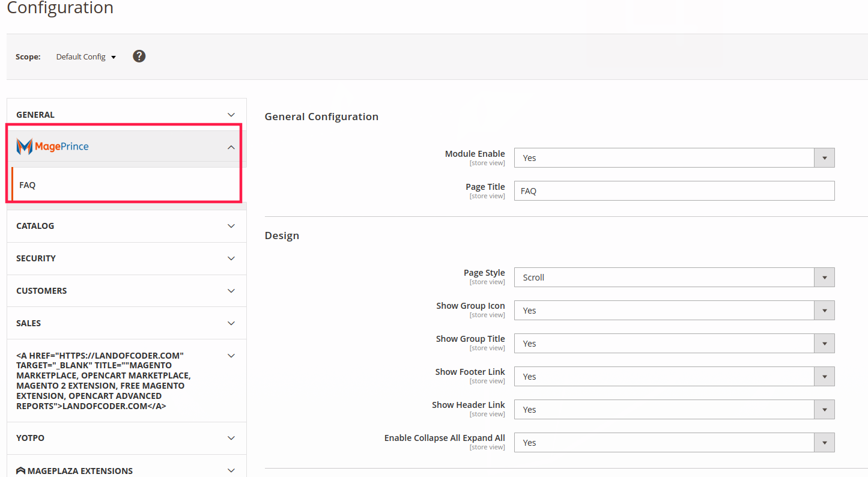This screenshot has width=868, height=477.
Task: Expand the Yotpo sidebar section
Action: coord(126,438)
